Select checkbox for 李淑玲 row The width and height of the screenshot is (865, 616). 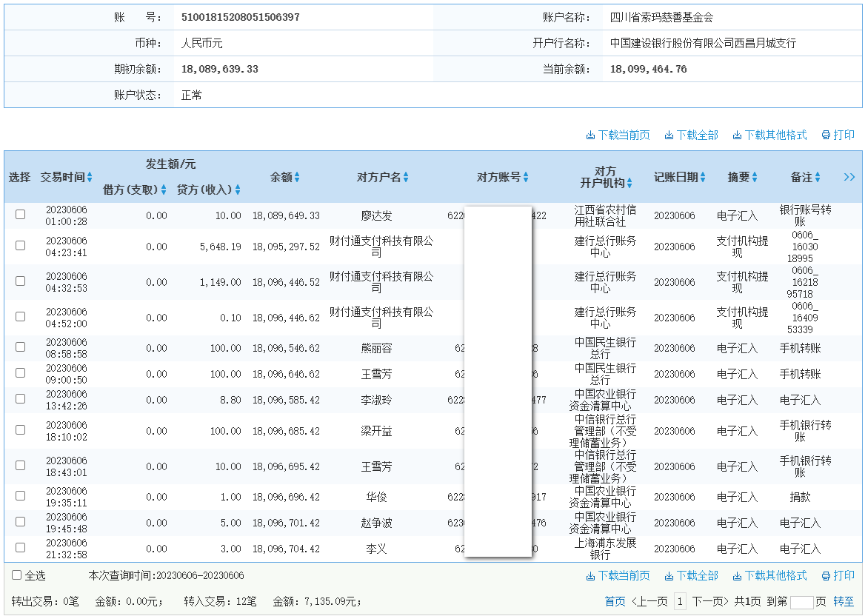coord(21,399)
